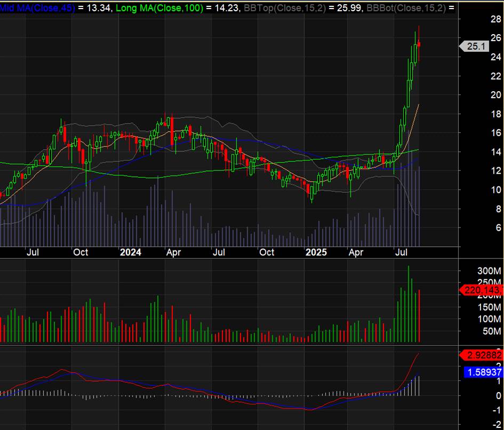Screen dimensions: 504x430
Task: Click the 24 price axis label
Action: coord(496,57)
